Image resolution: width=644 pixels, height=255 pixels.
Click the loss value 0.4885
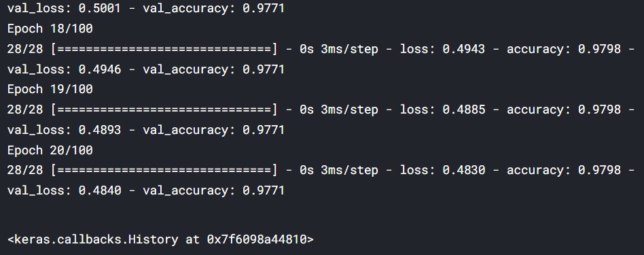point(464,109)
